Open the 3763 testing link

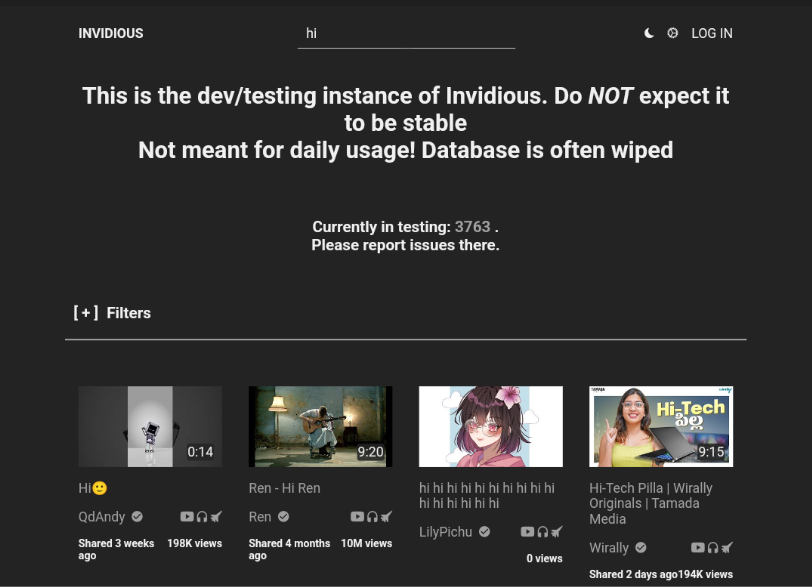(472, 227)
